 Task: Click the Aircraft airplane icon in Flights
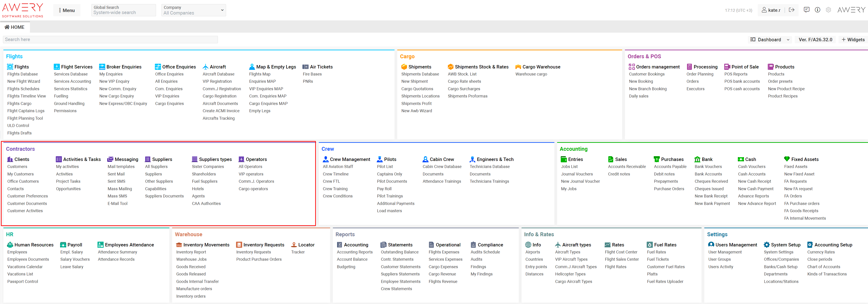click(205, 67)
